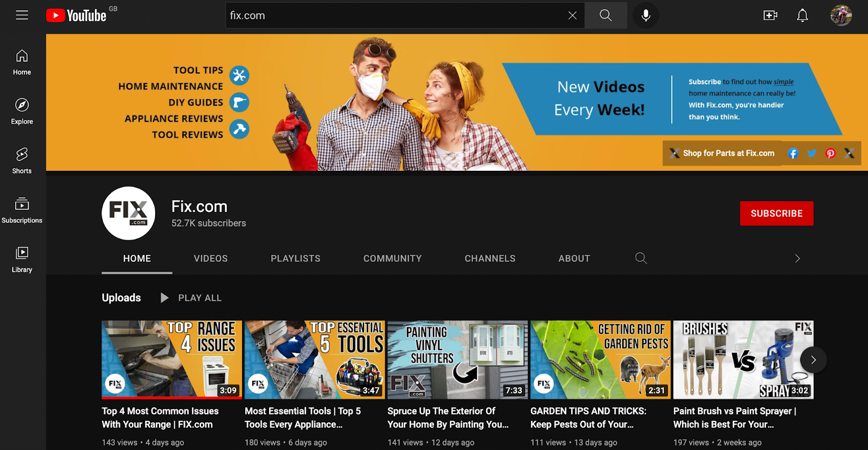Open Facebook link on banner
Viewport: 868px width, 450px height.
coord(793,153)
